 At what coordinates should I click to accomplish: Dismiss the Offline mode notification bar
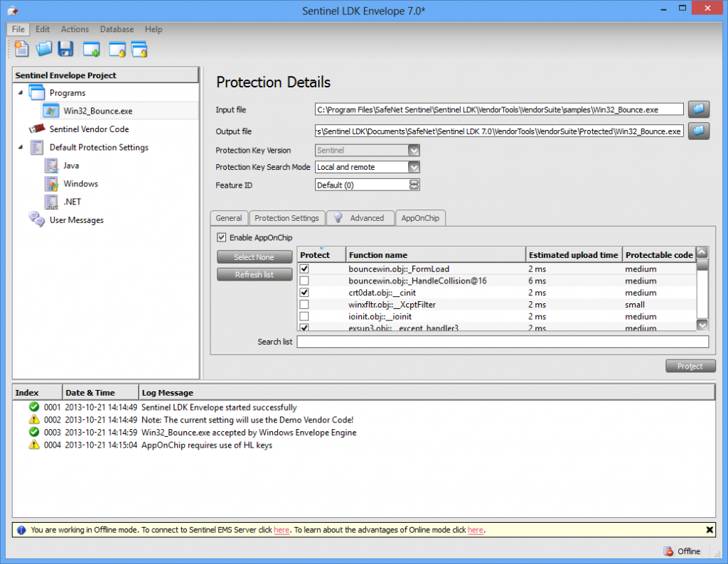710,530
